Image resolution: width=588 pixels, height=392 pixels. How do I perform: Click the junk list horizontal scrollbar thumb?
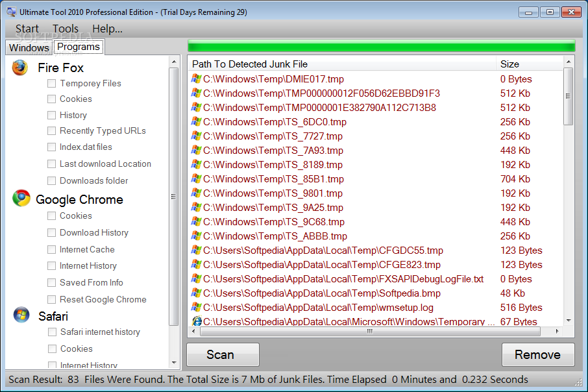coord(370,331)
